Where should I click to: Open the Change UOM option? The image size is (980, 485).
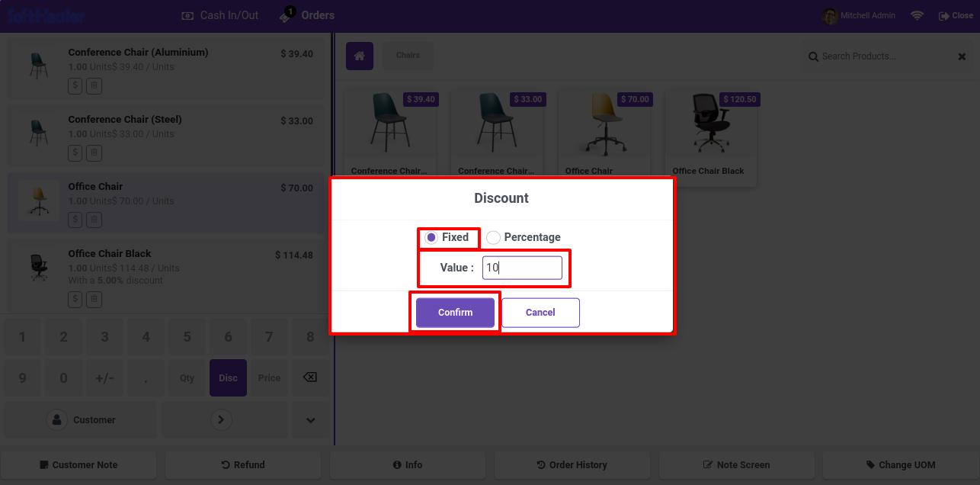click(x=901, y=464)
